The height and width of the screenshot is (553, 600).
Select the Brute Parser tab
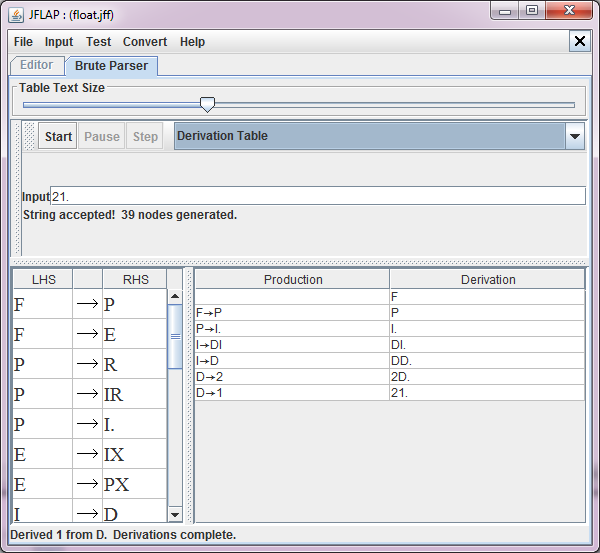click(111, 66)
